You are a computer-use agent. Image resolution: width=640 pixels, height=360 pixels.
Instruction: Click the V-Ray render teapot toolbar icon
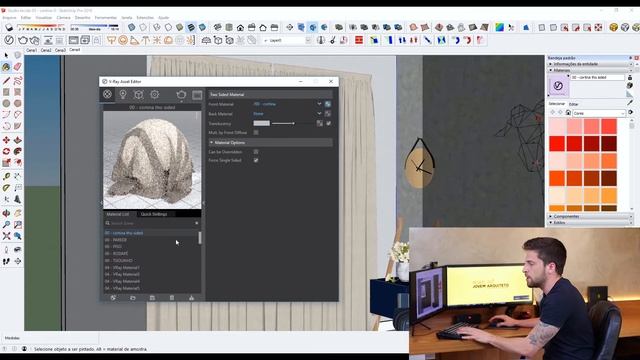tap(22, 40)
